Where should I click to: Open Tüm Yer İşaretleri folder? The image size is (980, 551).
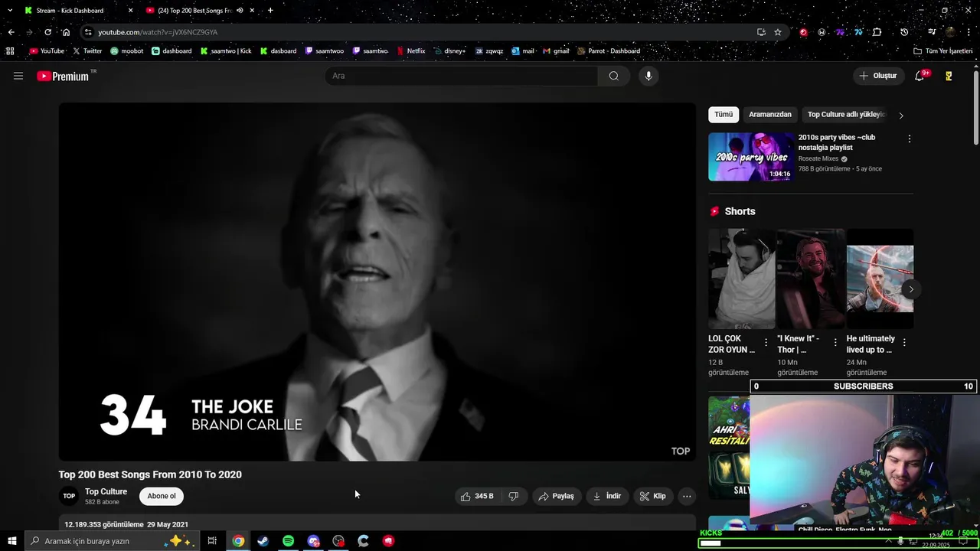(943, 51)
